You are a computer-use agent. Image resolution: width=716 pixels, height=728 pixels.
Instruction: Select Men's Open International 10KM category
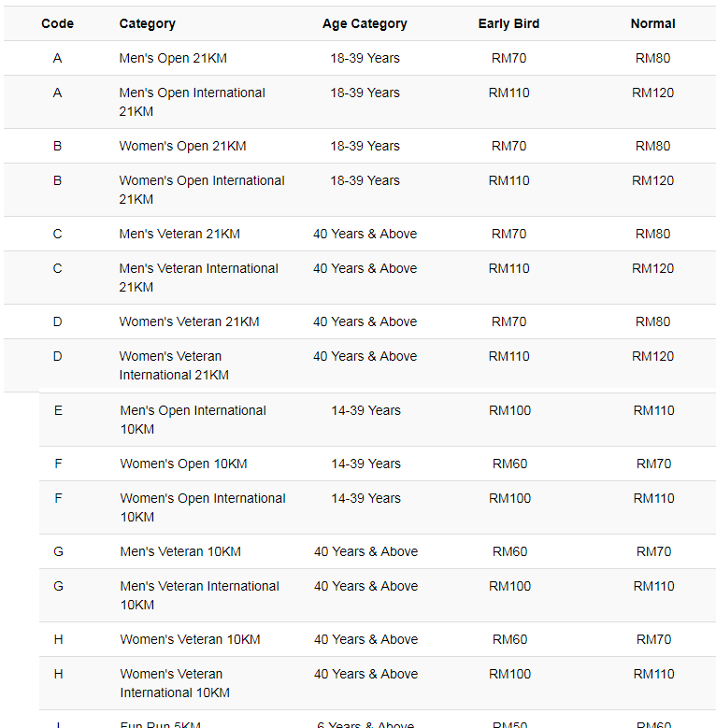[193, 420]
